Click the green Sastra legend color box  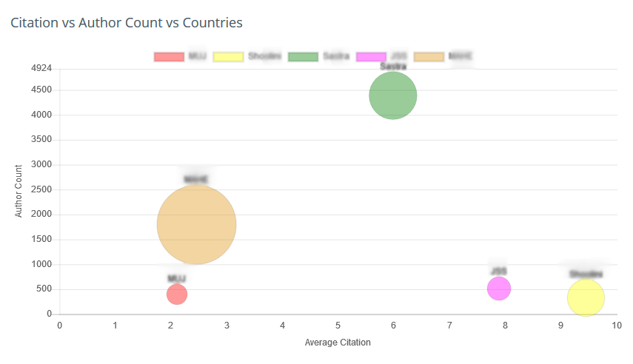[x=303, y=57]
